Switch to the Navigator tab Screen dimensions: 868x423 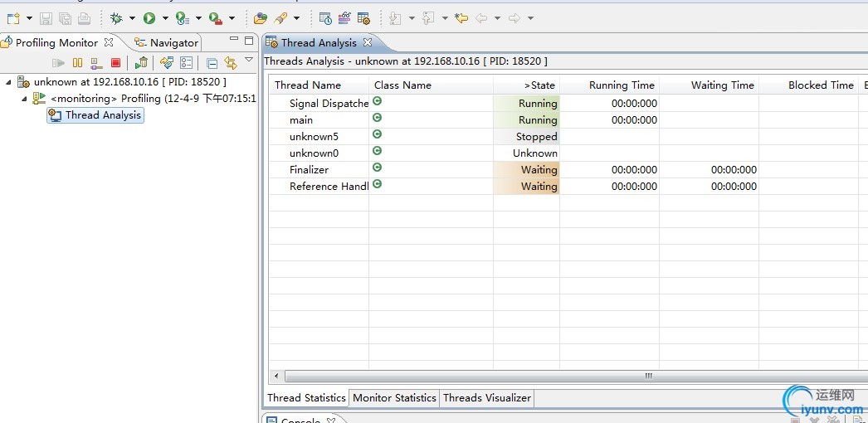(x=167, y=42)
